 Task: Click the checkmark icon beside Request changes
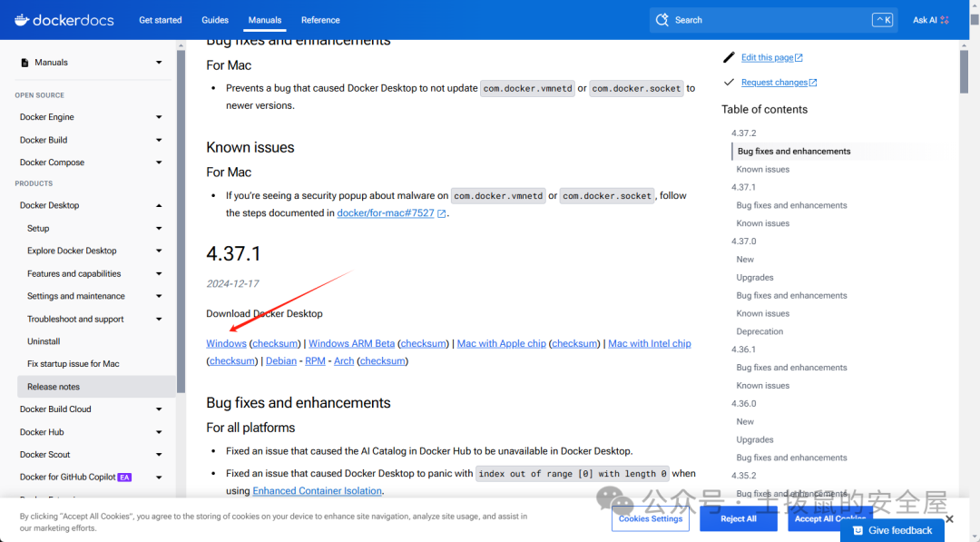(x=728, y=82)
